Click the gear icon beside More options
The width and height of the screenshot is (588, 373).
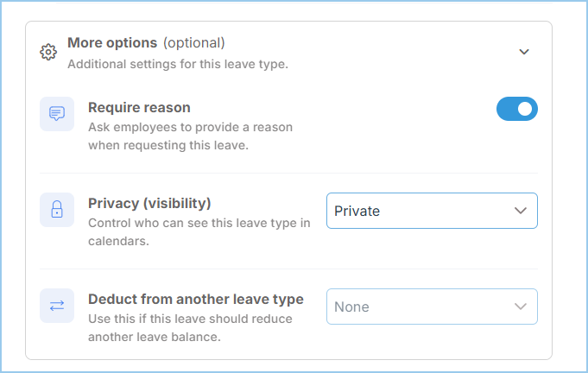pos(48,52)
